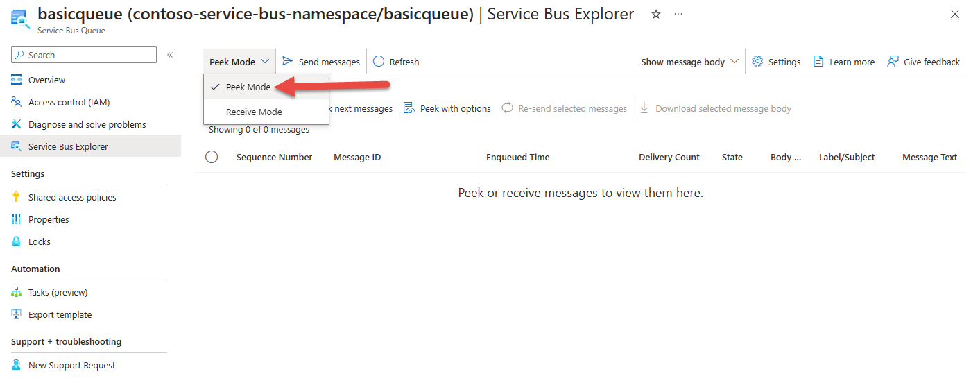Click the Service Bus Queue resource icon
Image resolution: width=980 pixels, height=383 pixels.
(x=21, y=18)
